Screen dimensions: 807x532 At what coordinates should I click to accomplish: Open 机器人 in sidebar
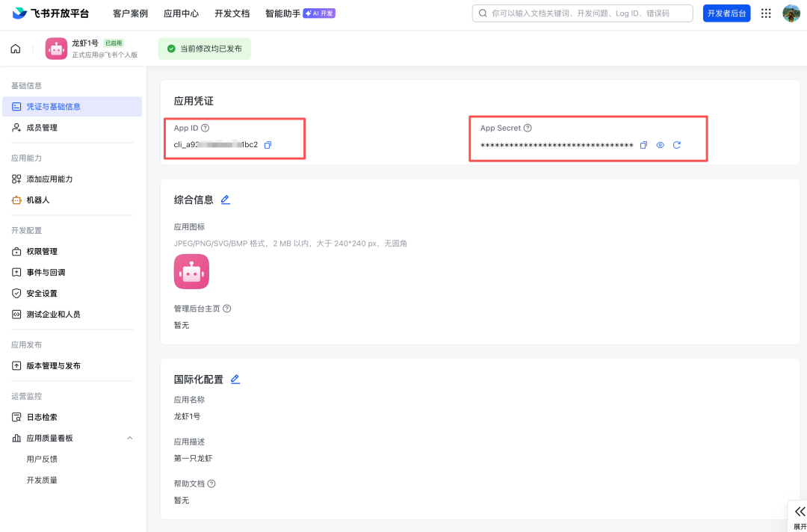pos(37,200)
